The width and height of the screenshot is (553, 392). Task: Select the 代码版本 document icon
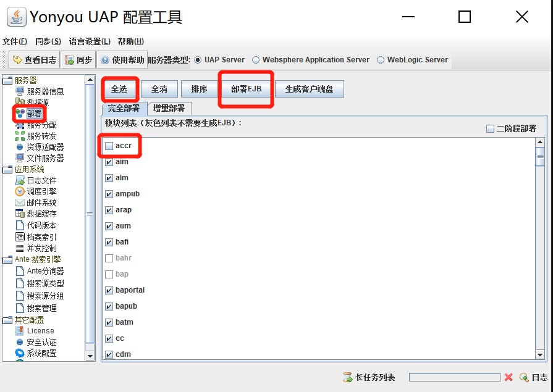tap(20, 225)
